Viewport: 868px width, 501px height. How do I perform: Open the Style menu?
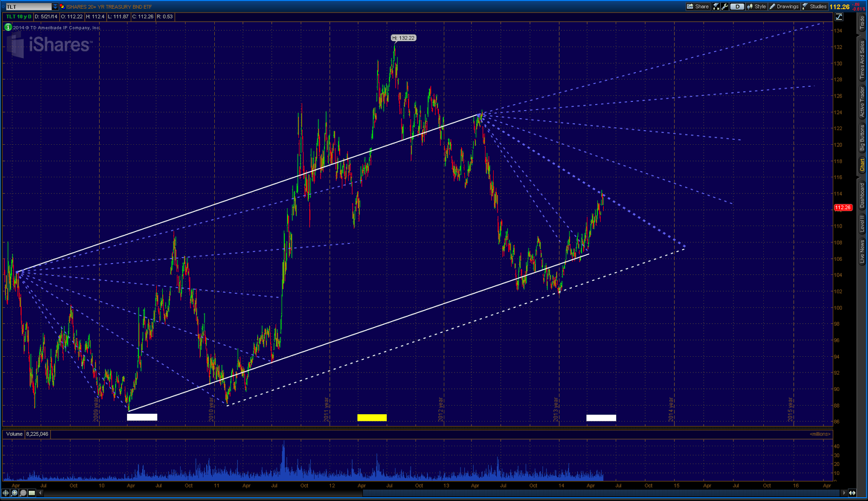756,7
